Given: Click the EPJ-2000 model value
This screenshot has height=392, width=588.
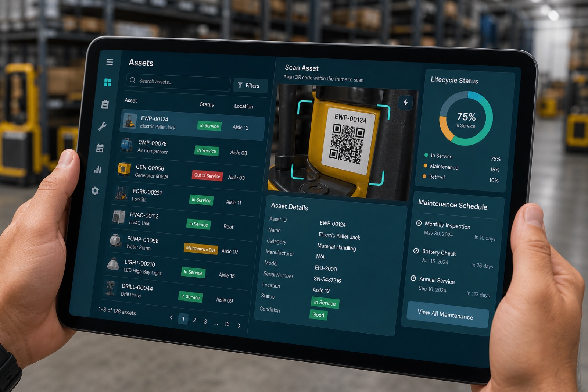Looking at the screenshot, I should tap(326, 268).
